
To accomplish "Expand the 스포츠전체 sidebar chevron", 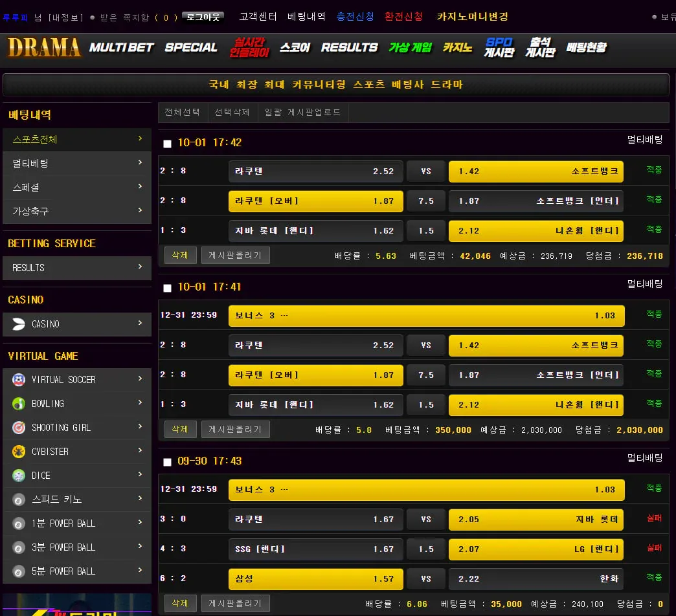I will tap(140, 138).
